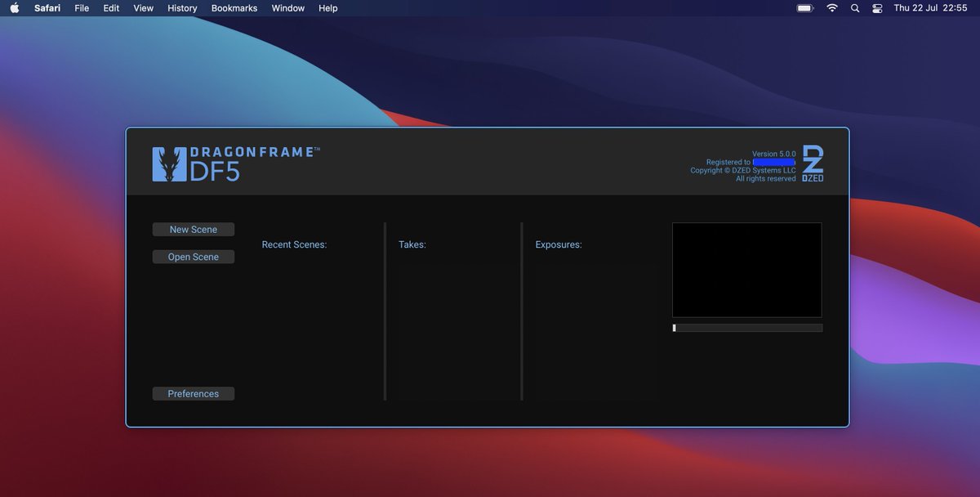The image size is (980, 497).
Task: Click the black scene preview thumbnail
Action: pyautogui.click(x=747, y=270)
